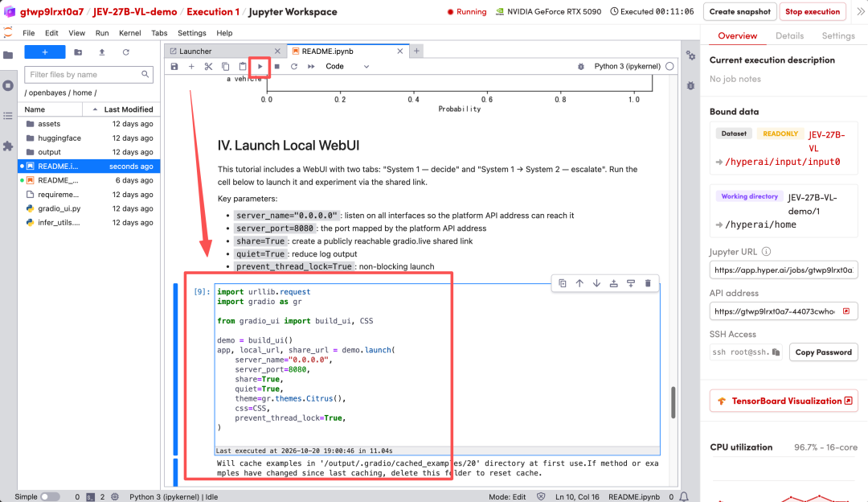Insert a cell below with the plus icon
The width and height of the screenshot is (868, 502).
click(191, 67)
